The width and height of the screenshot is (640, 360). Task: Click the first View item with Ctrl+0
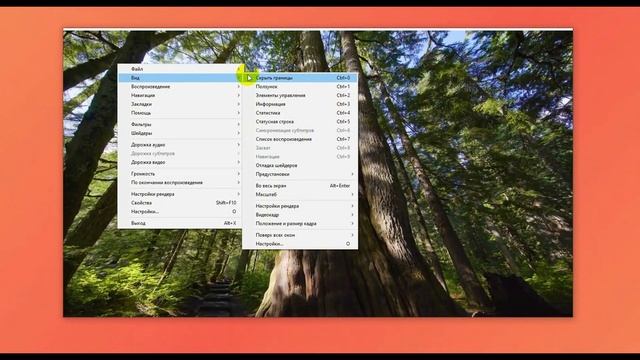click(x=300, y=78)
